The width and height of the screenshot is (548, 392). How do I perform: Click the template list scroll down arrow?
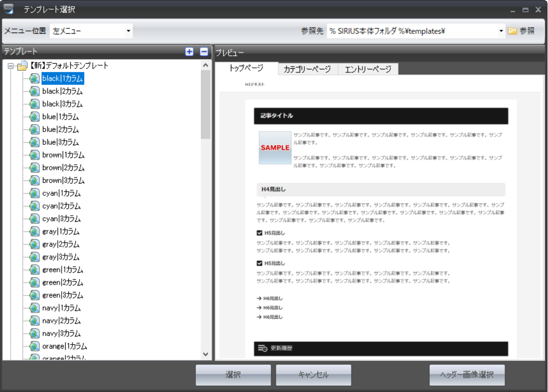pyautogui.click(x=205, y=354)
